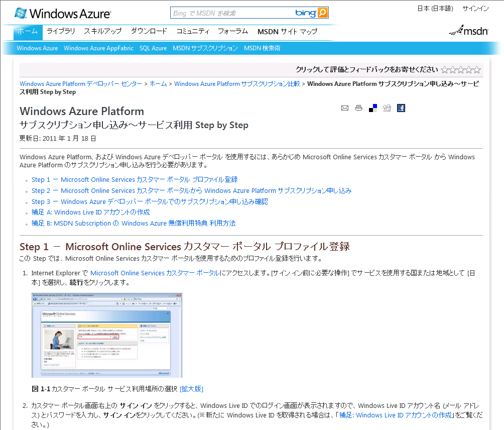Open the ライブラリ tab
This screenshot has width=504, height=430.
[x=61, y=31]
